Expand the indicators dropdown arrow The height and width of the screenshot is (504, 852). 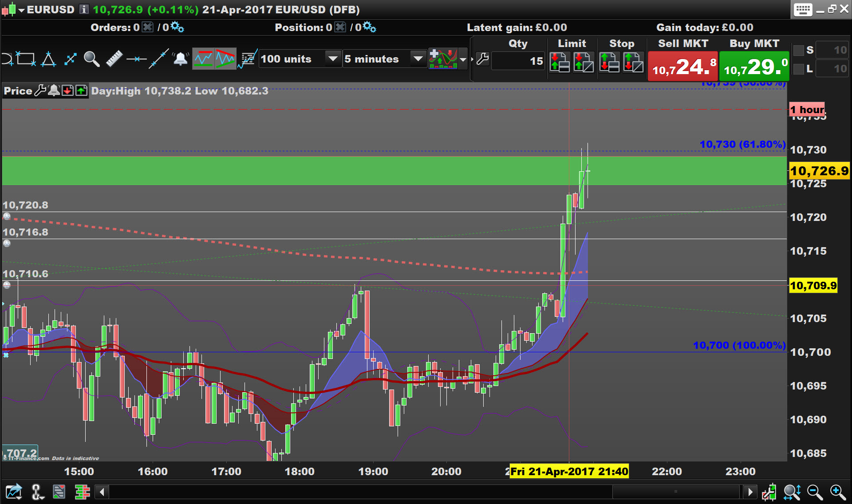point(463,59)
